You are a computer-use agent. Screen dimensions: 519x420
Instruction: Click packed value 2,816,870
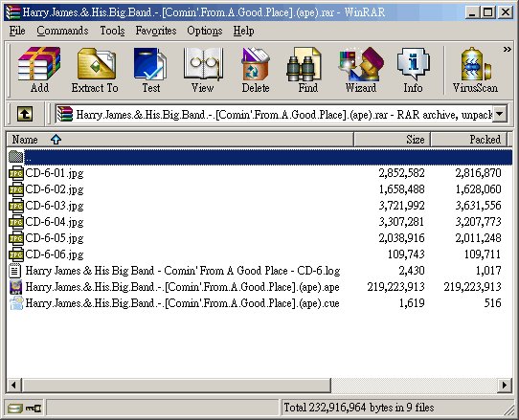(x=478, y=173)
